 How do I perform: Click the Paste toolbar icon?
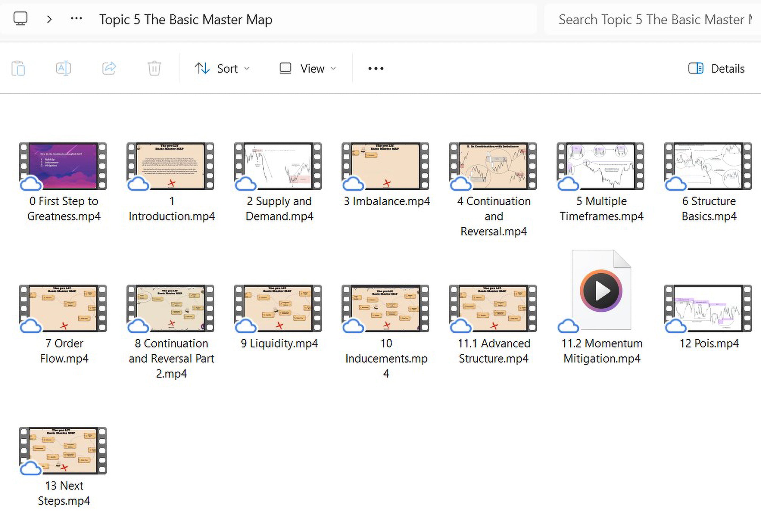[18, 68]
